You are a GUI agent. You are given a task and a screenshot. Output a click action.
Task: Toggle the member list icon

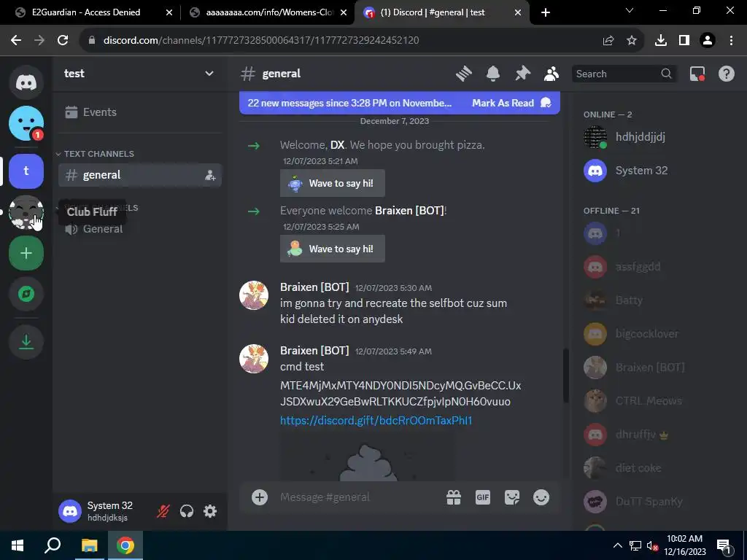click(551, 74)
